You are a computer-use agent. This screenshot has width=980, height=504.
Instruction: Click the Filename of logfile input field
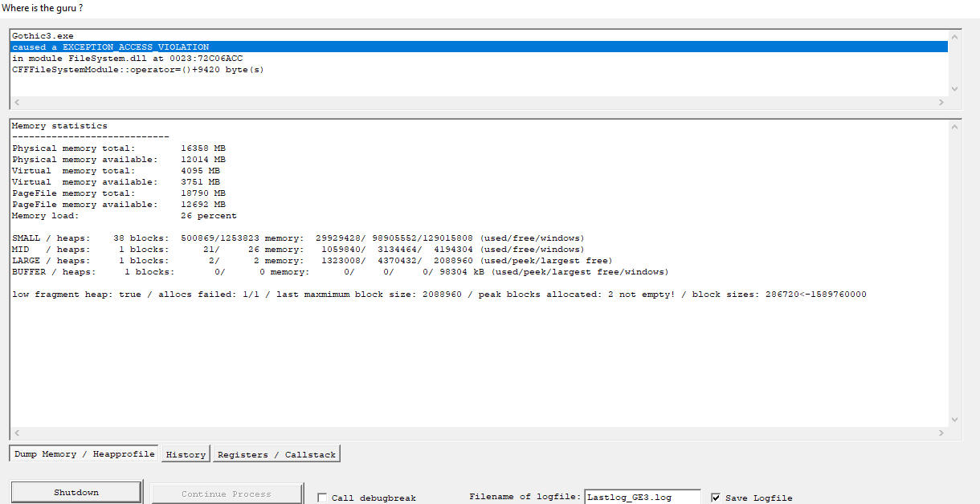pyautogui.click(x=642, y=497)
